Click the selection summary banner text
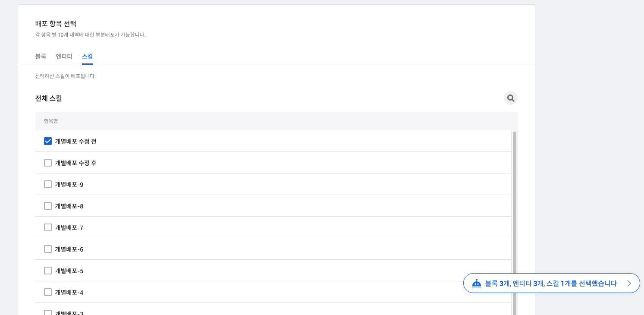Image resolution: width=644 pixels, height=315 pixels. [551, 283]
